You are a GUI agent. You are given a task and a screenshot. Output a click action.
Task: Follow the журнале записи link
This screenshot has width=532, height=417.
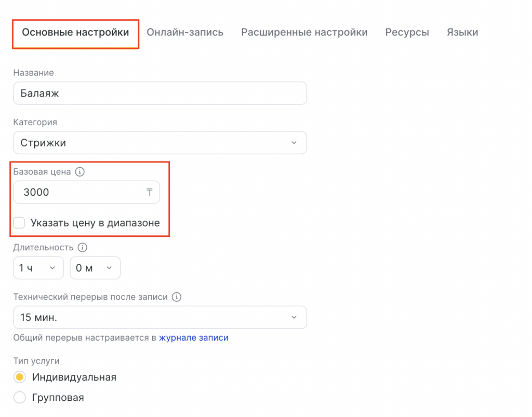point(194,338)
